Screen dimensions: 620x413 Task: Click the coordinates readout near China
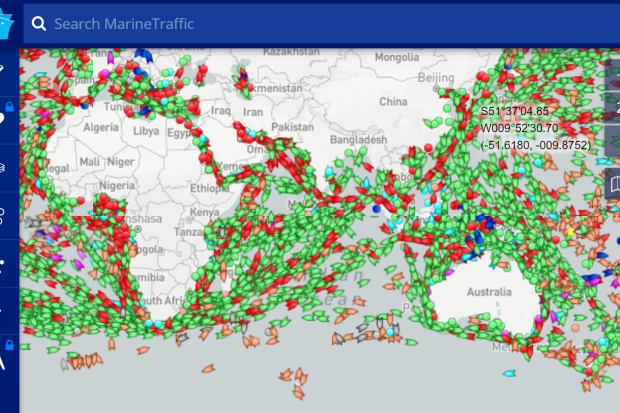[533, 128]
